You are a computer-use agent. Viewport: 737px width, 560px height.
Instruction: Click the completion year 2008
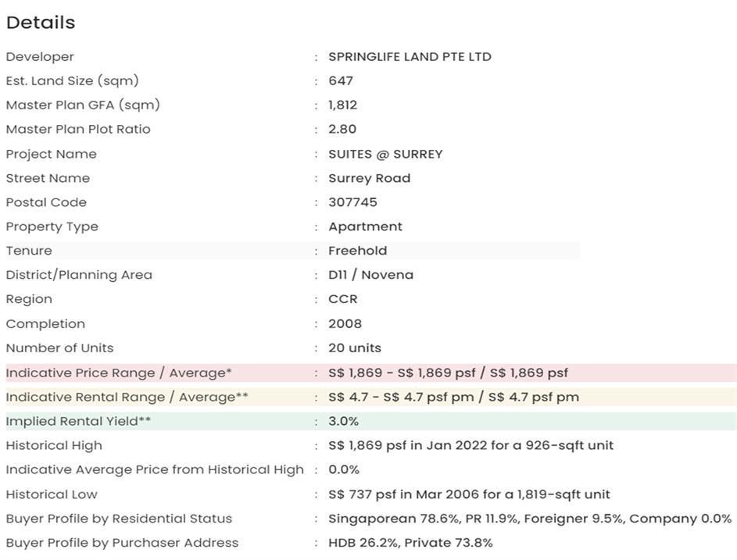point(345,323)
